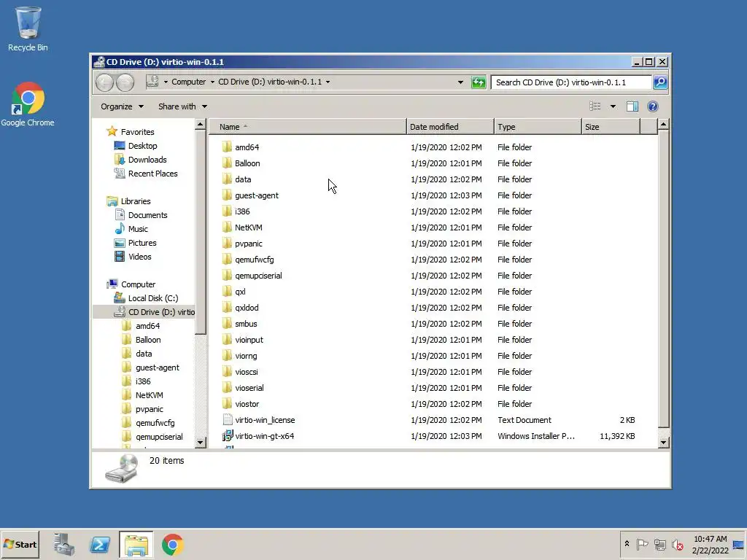
Task: Click navigation pane scrollbar up arrow
Action: pos(200,125)
